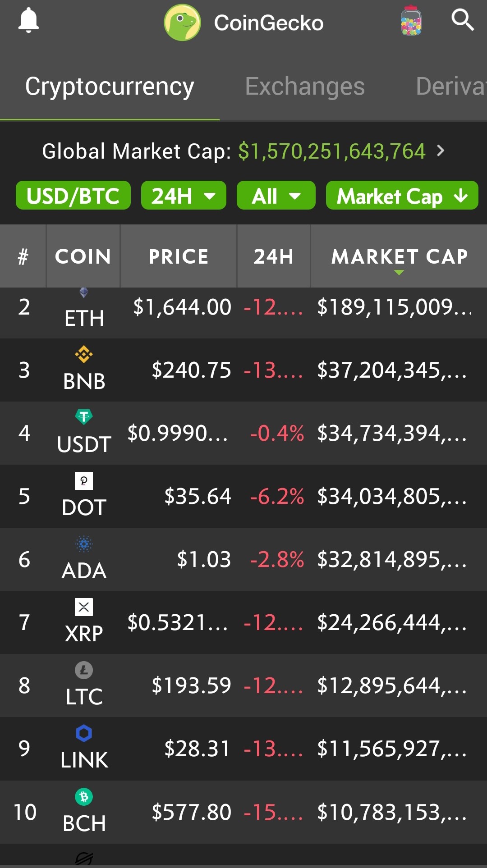Tap the CoinGecko gecko logo
Screen dimensions: 487x868
[182, 23]
